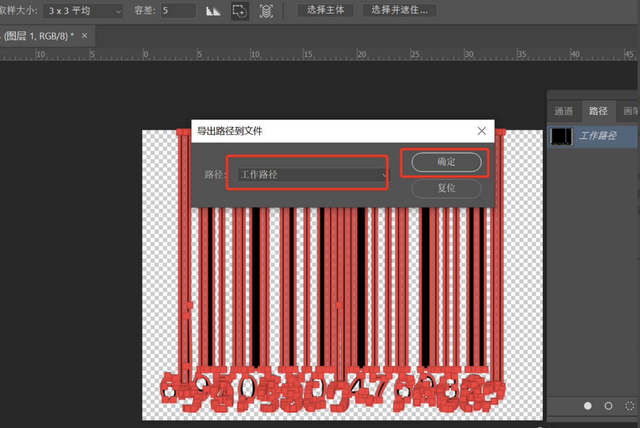Image resolution: width=640 pixels, height=428 pixels.
Task: Close the 导出路径到文件 dialog with X
Action: 482,131
